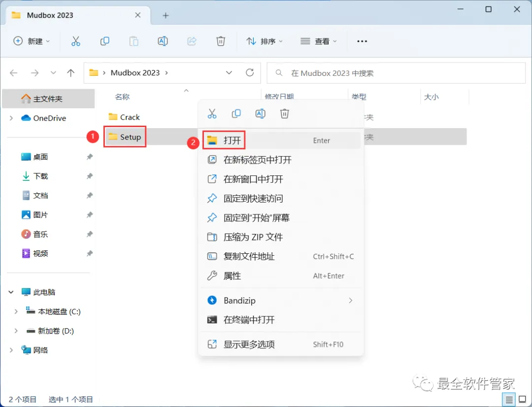Screen dimensions: 532x407
Task: Click the toolbar Copy icon
Action: click(x=104, y=41)
